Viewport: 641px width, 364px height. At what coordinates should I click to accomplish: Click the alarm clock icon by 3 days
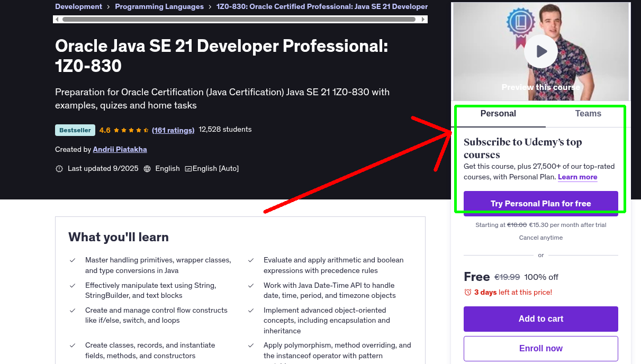(468, 293)
